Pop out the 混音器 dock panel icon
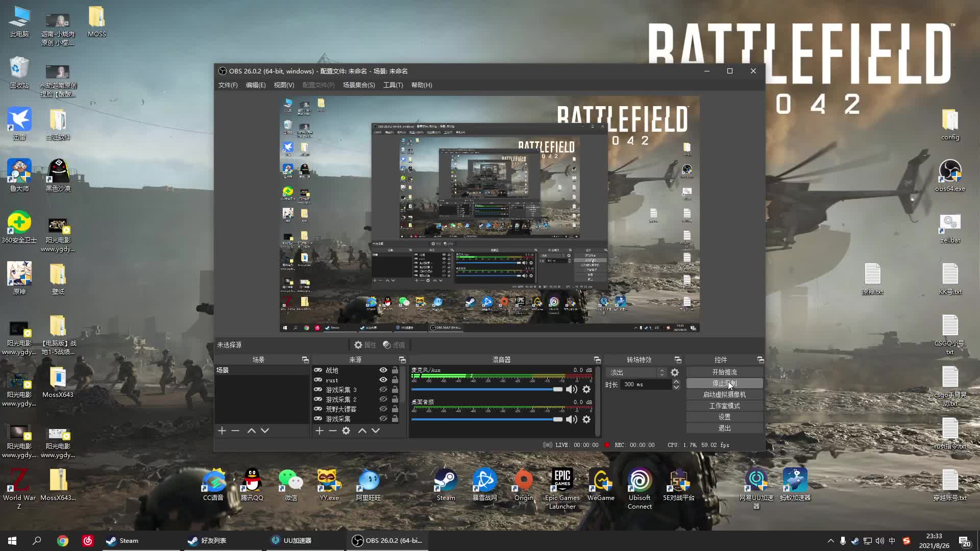Viewport: 980px width, 551px height. point(597,360)
